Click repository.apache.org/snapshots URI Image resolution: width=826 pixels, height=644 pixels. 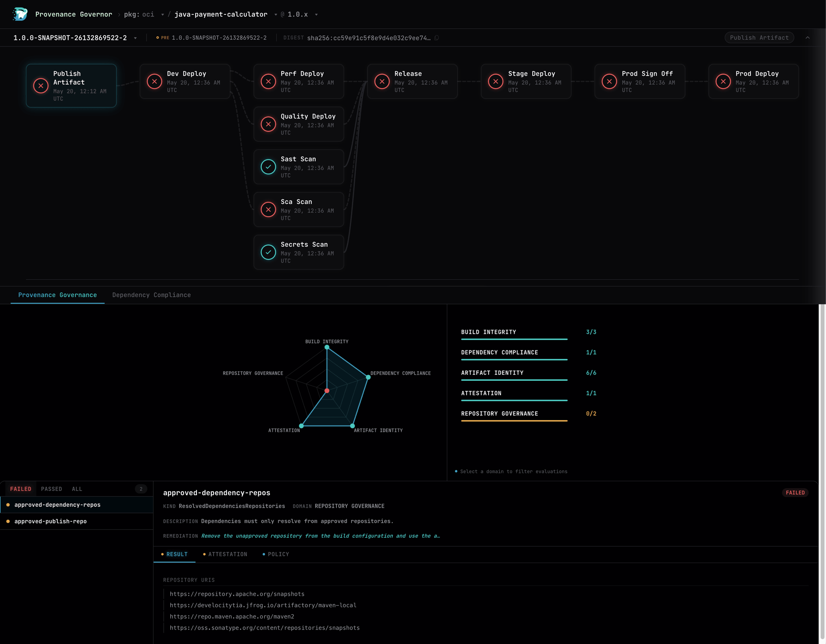point(237,594)
